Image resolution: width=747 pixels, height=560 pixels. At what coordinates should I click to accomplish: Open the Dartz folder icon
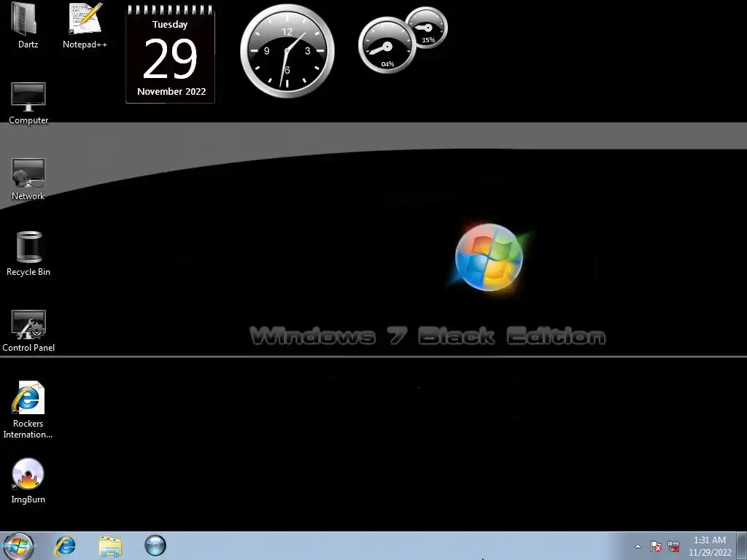click(23, 19)
